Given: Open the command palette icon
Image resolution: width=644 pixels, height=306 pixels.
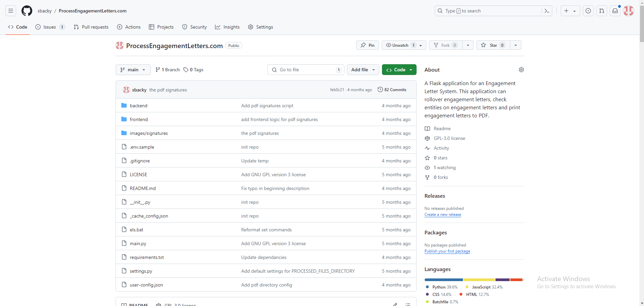Looking at the screenshot, I should point(547,11).
